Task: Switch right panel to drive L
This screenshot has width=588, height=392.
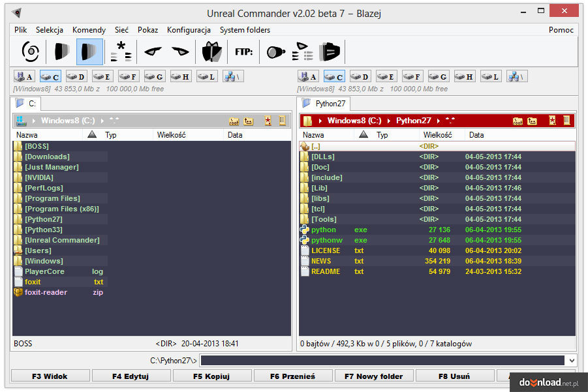Action: click(491, 76)
